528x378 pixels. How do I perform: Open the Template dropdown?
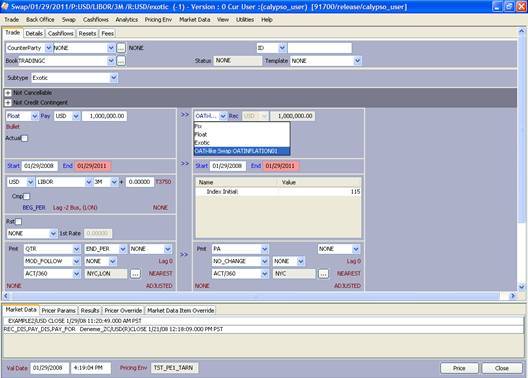point(357,61)
